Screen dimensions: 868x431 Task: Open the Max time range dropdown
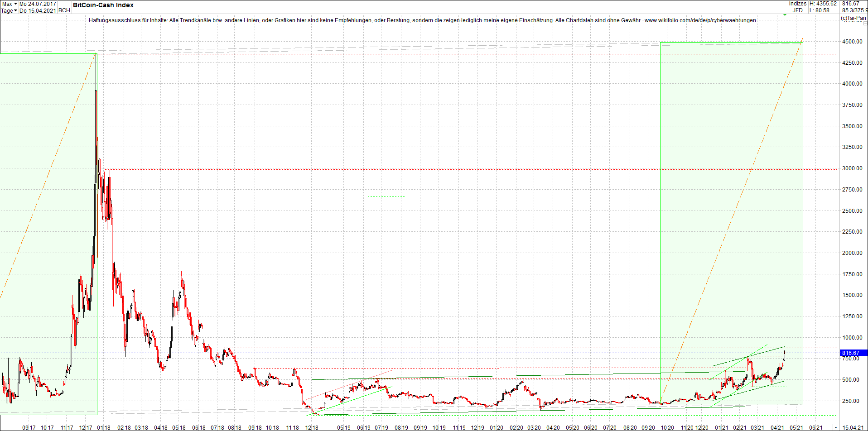(x=9, y=4)
